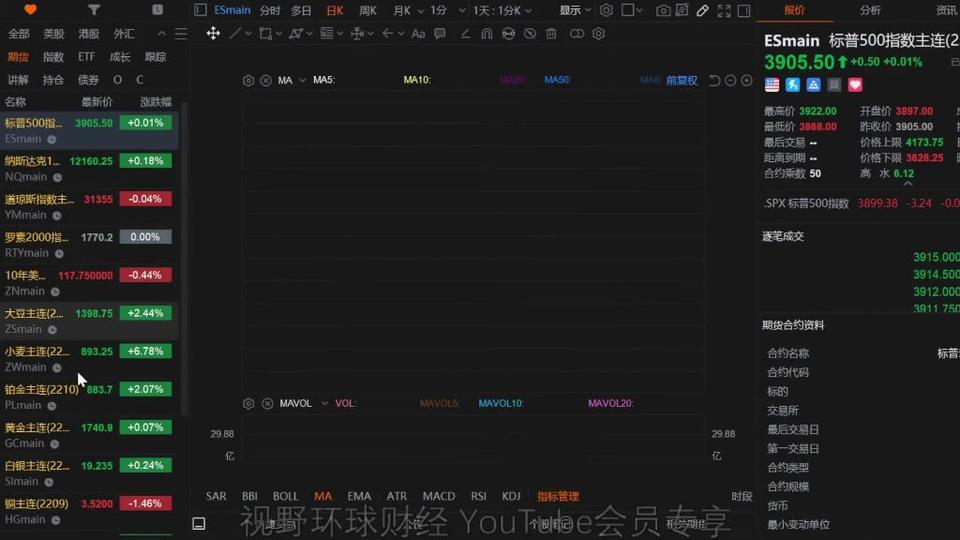Image resolution: width=960 pixels, height=540 pixels.
Task: Select 小麦主连 ZWmain row
Action: pos(89,359)
